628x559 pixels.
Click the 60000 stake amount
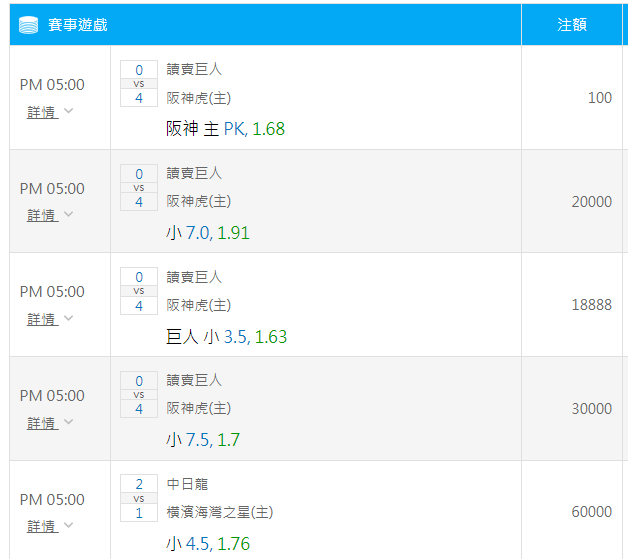592,512
